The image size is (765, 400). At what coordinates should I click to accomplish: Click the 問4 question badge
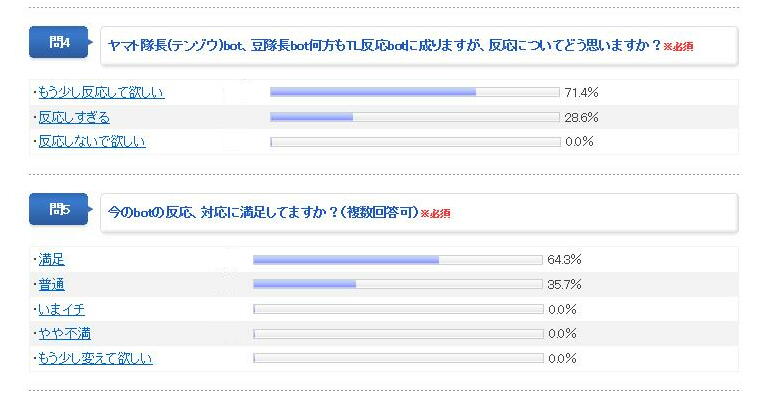tap(60, 43)
